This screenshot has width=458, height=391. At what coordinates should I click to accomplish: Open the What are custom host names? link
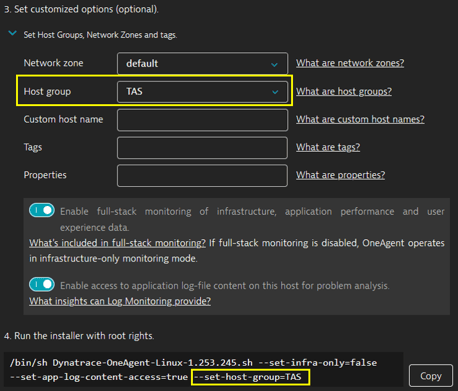[x=360, y=119]
